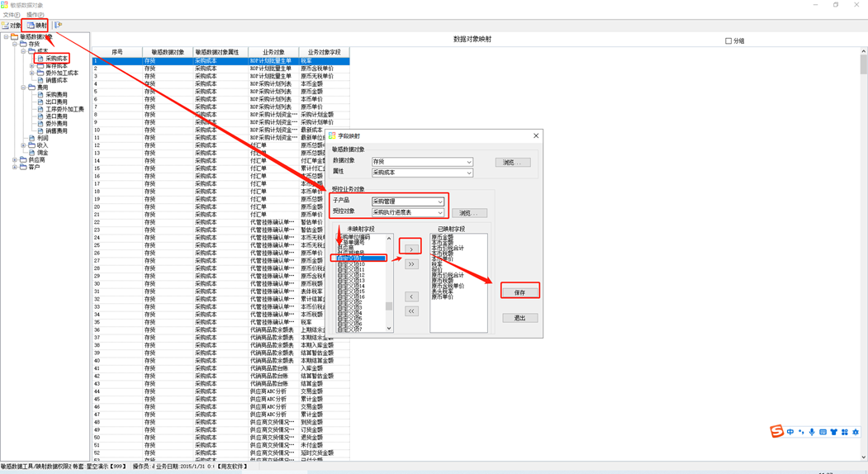Select 自定义项16 in unmapped fields
Viewport: 868px width, 474px height.
351,296
